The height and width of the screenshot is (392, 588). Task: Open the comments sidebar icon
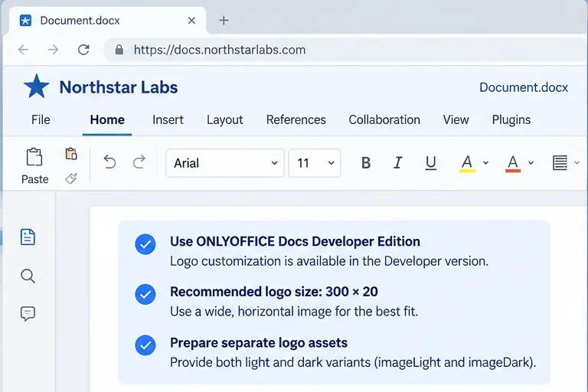click(x=28, y=314)
